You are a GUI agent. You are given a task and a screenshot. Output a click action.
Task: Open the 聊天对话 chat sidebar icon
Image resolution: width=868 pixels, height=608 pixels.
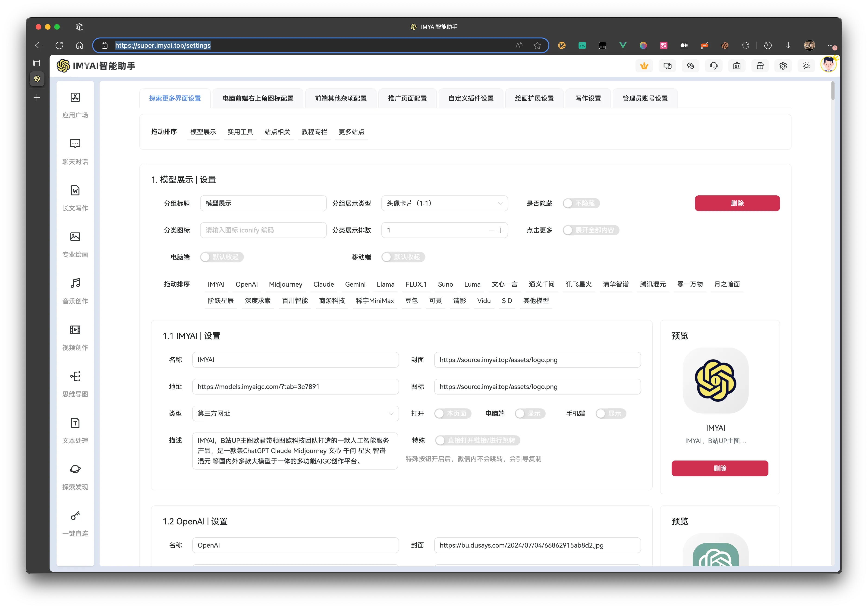[x=75, y=144]
